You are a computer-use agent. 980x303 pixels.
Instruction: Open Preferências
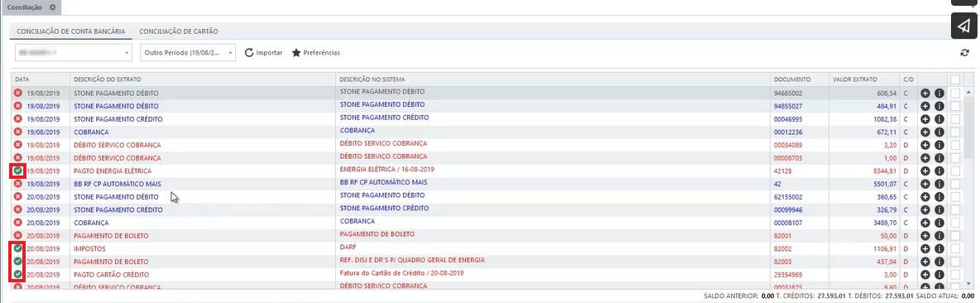[x=315, y=53]
